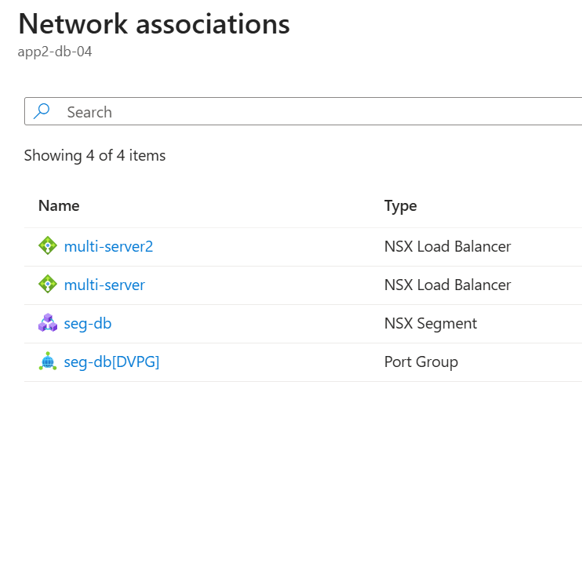Click the magnifier icon in search box
Viewport: 582px width, 573px height.
click(42, 111)
